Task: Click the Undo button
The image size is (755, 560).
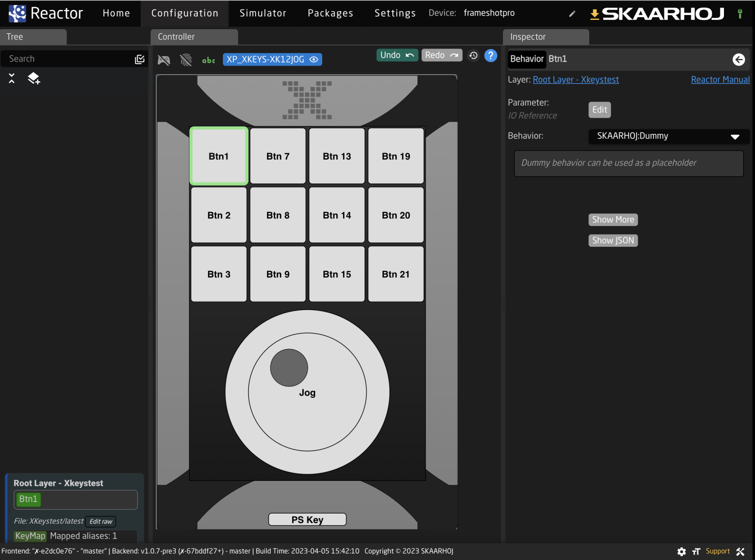Action: pyautogui.click(x=397, y=55)
